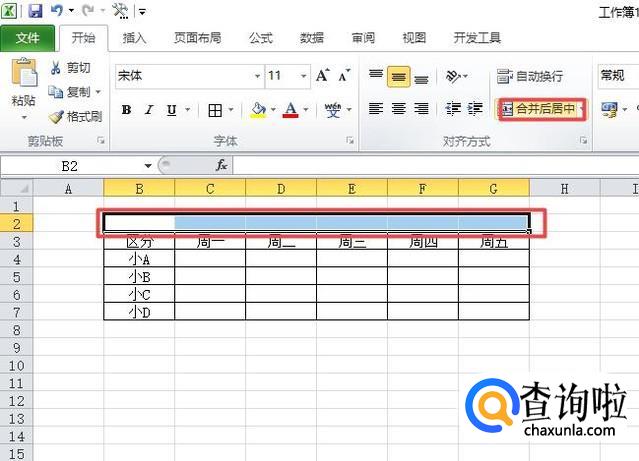
Task: Click 合并后居中 merge and center button
Action: [538, 109]
